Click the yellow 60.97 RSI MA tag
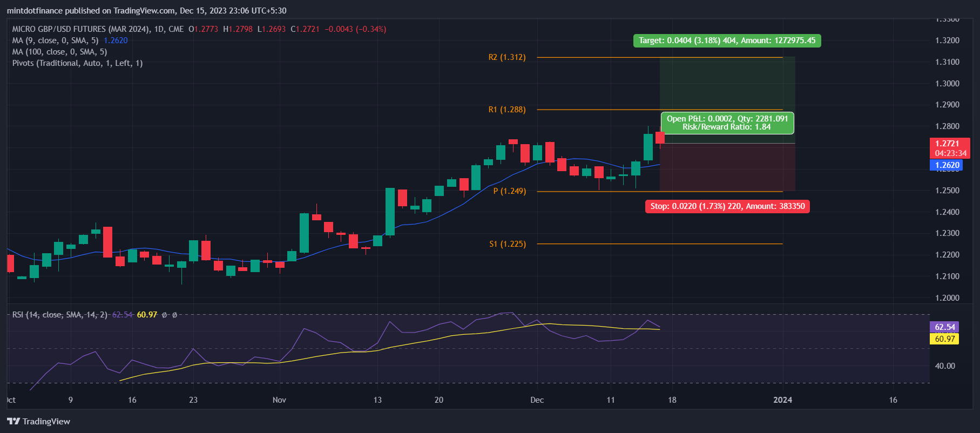The height and width of the screenshot is (433, 980). tap(944, 339)
